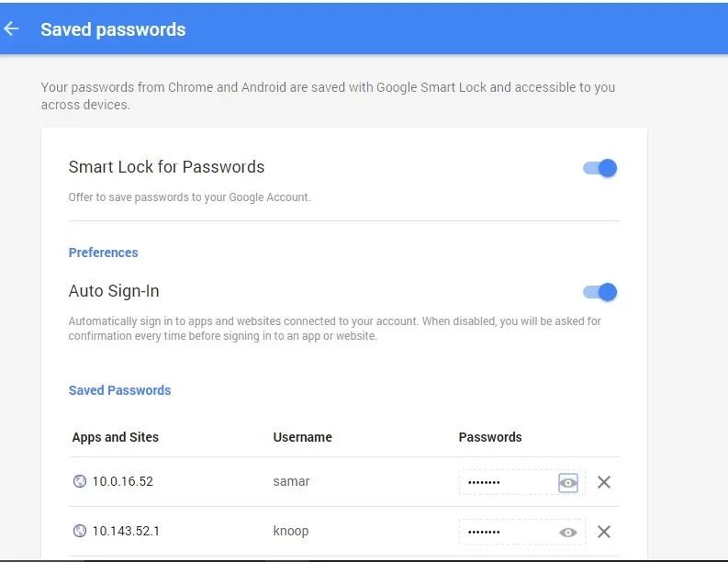Delete saved password for 10.0.16.52
The width and height of the screenshot is (728, 562).
pos(604,482)
